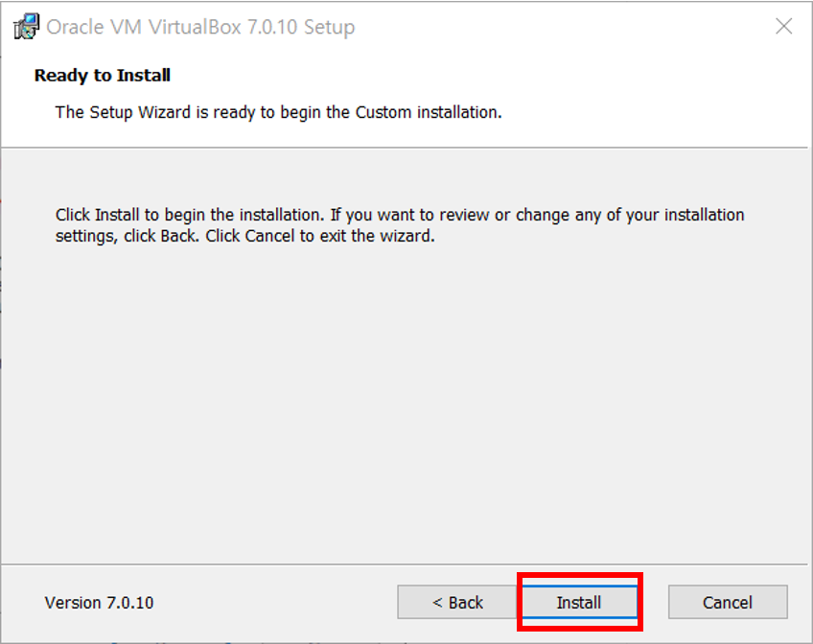Click the window title Oracle VM VirtualBox Setup
The width and height of the screenshot is (813, 644).
click(200, 27)
